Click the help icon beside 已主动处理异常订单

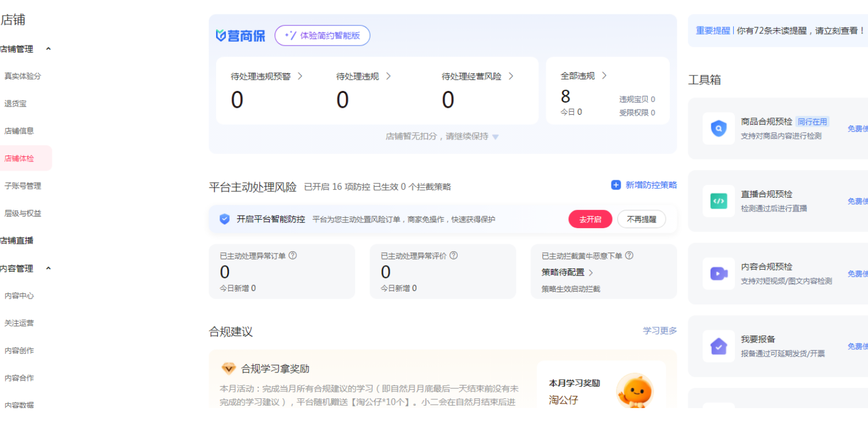click(293, 255)
